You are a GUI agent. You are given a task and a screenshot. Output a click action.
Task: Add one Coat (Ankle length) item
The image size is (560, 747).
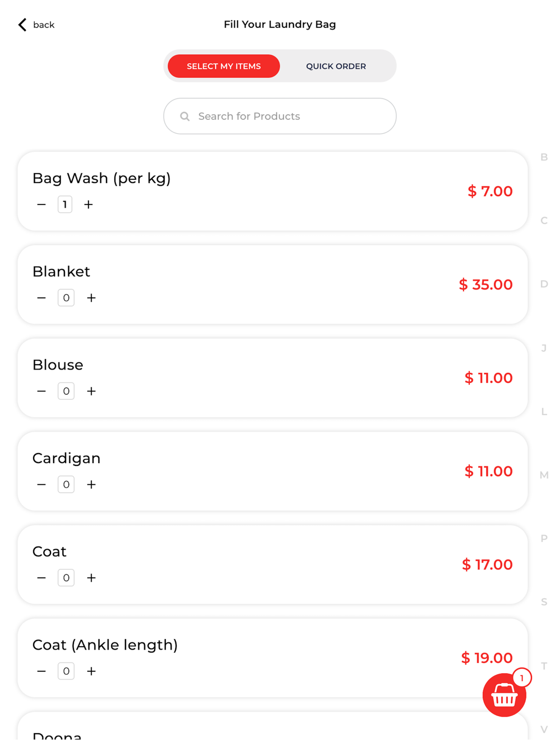(91, 671)
